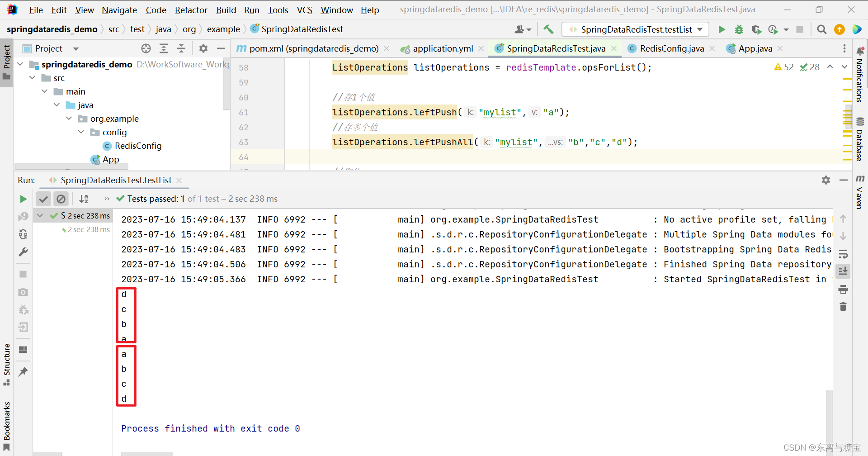Hide the Project panel with the minus icon
This screenshot has width=868, height=456.
click(x=221, y=48)
